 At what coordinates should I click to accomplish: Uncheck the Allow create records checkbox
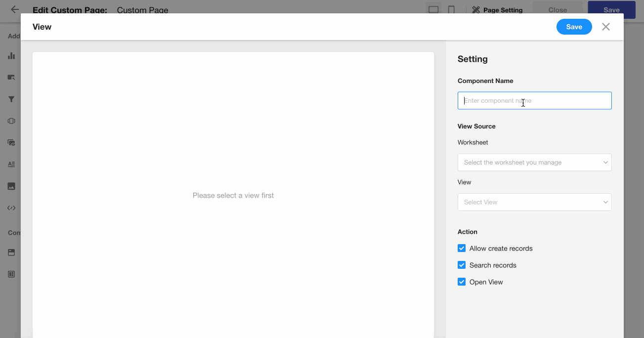462,248
